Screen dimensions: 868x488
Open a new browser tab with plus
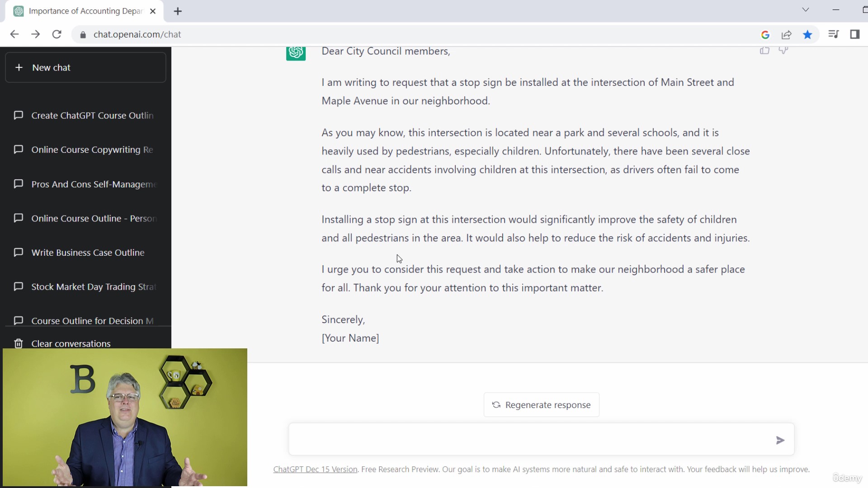click(x=178, y=11)
